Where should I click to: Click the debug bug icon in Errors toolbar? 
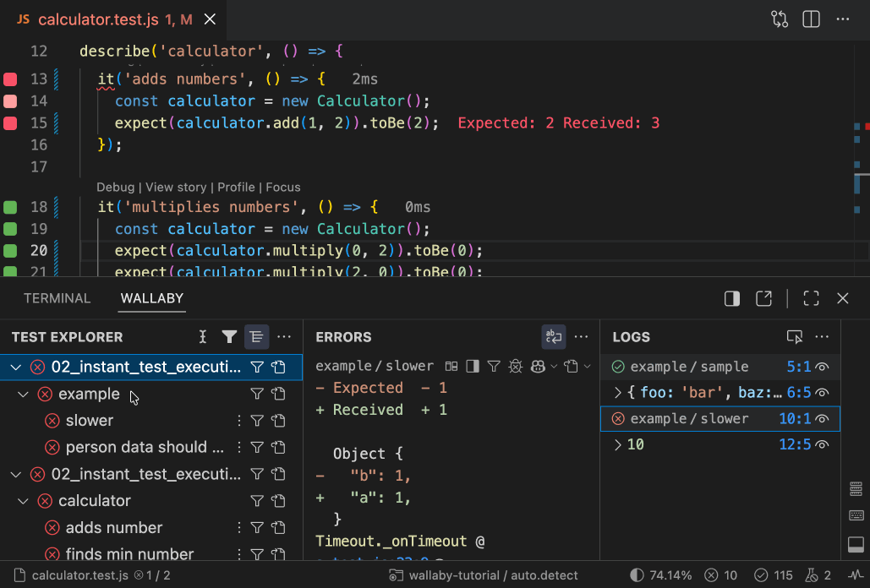[x=515, y=367]
